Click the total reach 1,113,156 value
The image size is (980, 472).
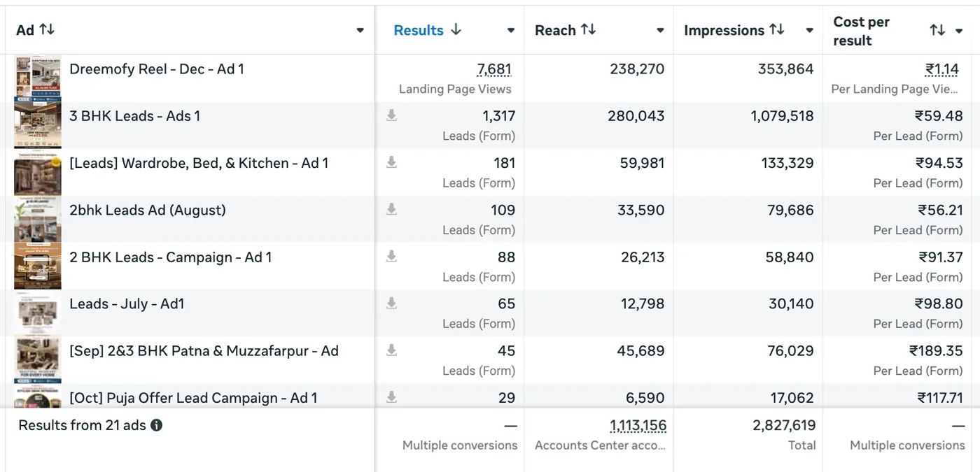[638, 425]
